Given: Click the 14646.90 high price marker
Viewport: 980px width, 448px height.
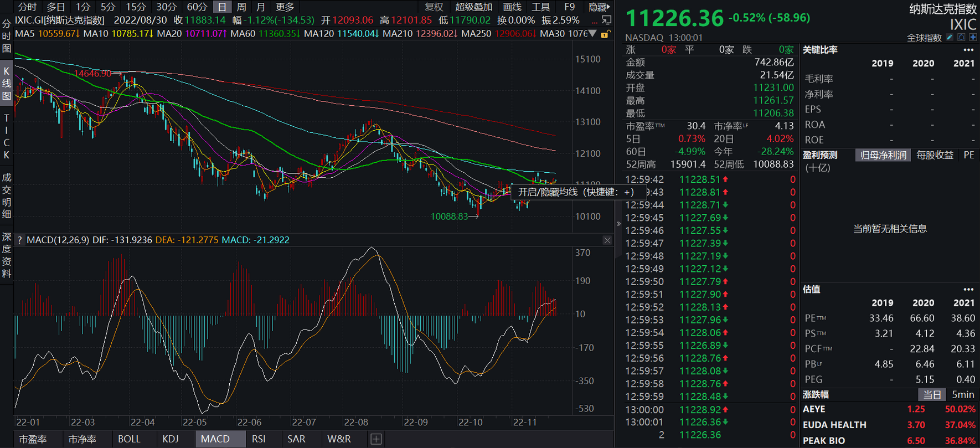Looking at the screenshot, I should coord(92,74).
